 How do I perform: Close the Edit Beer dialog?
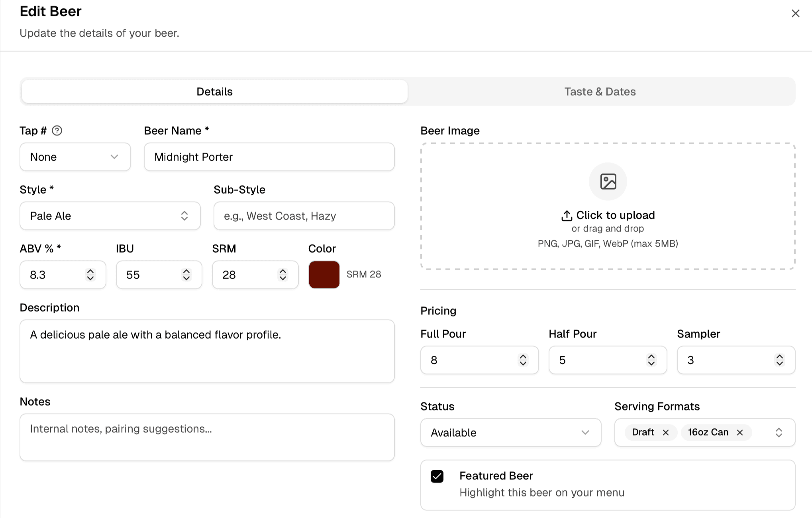coord(795,13)
